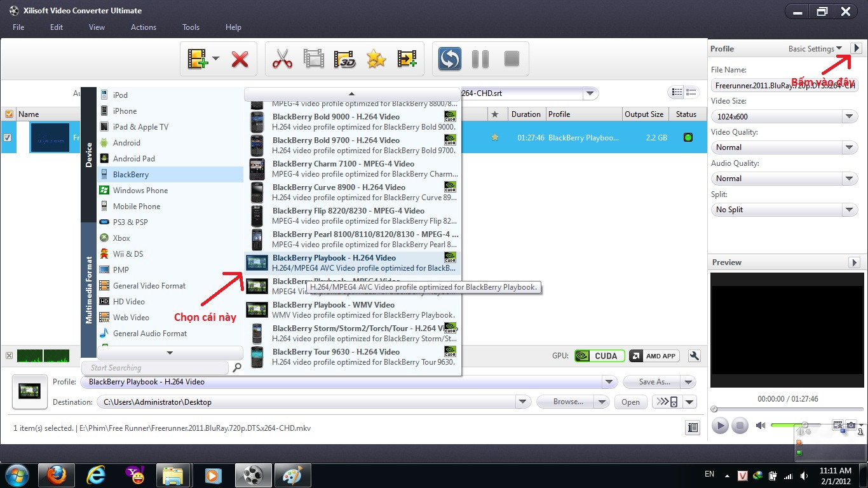Open the Actions menu

point(144,27)
